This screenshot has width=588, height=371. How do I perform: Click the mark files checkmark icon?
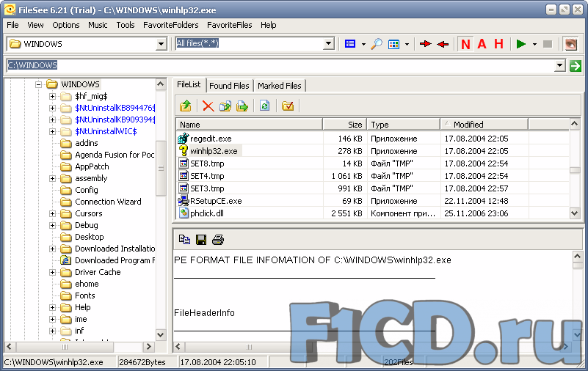click(288, 106)
